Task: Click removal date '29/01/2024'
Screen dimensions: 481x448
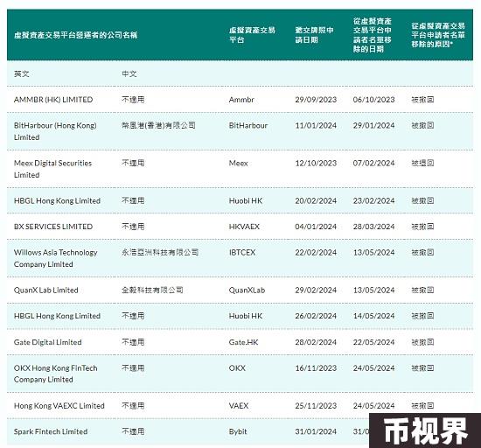Action: tap(374, 125)
